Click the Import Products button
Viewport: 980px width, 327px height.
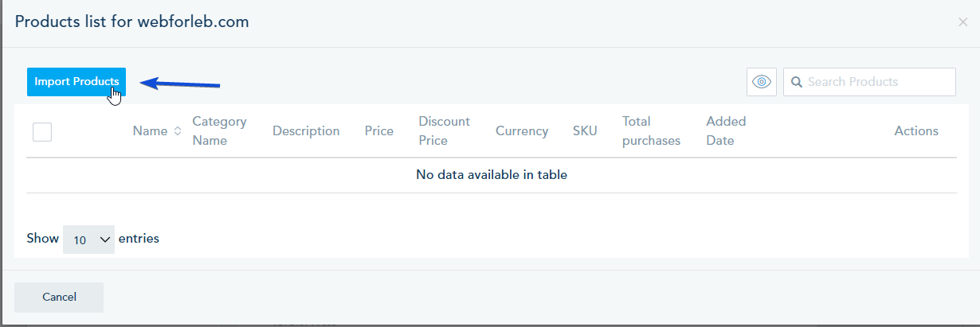coord(76,81)
